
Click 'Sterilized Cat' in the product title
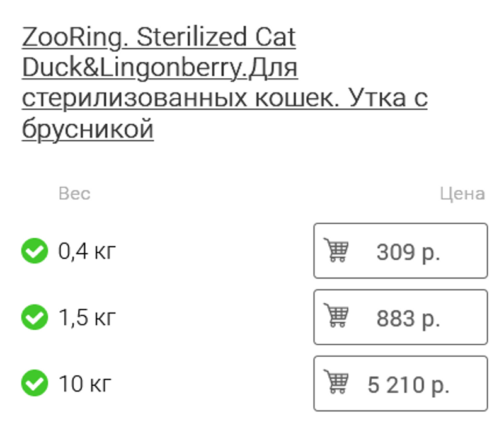[216, 38]
